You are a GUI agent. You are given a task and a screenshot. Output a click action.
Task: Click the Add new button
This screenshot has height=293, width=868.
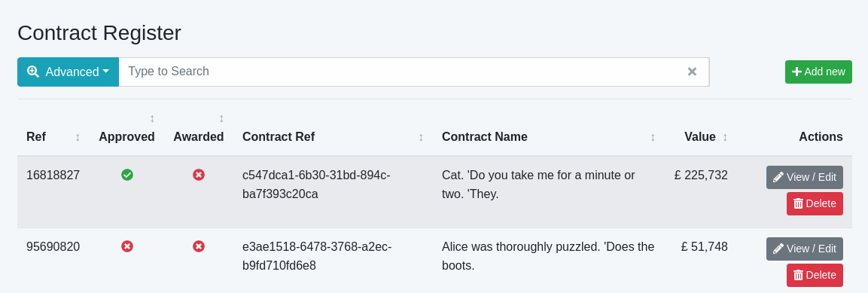click(818, 72)
